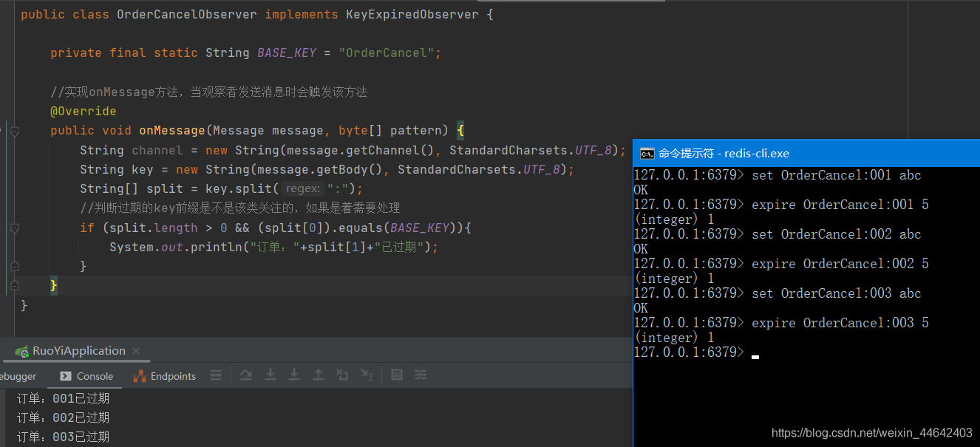Click the Console tab terminal icon
980x447 pixels.
66,376
